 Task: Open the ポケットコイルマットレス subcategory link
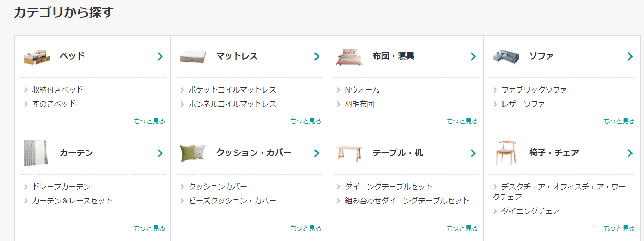pos(232,90)
